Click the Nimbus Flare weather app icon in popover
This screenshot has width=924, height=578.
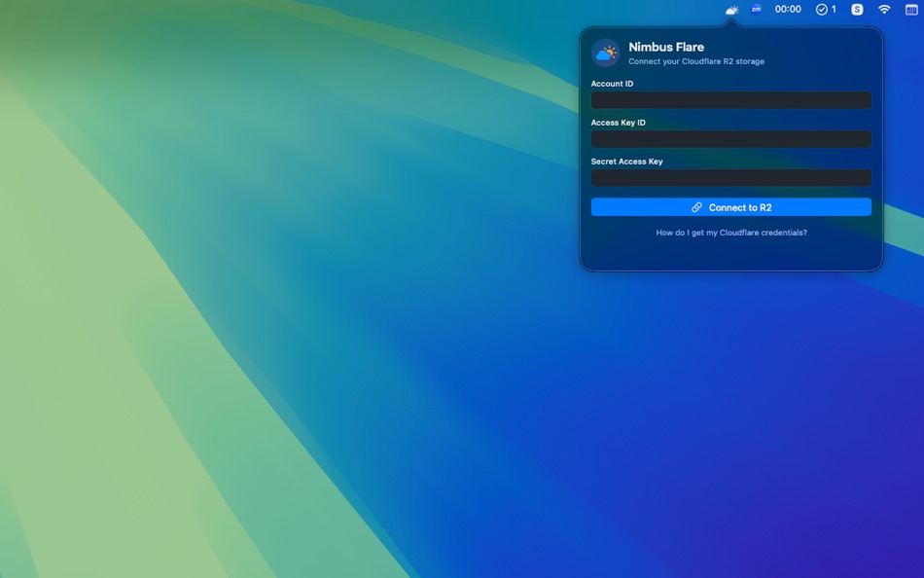point(606,52)
